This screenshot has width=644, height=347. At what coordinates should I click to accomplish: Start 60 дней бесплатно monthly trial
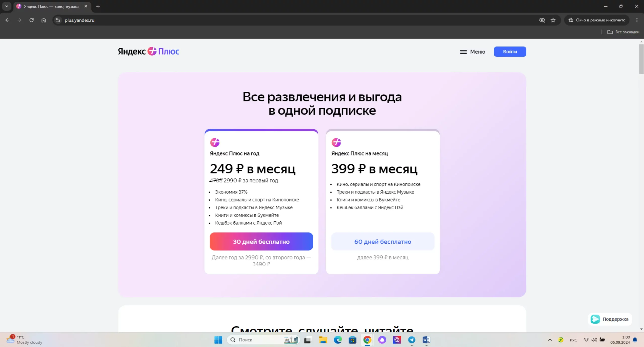click(x=382, y=241)
